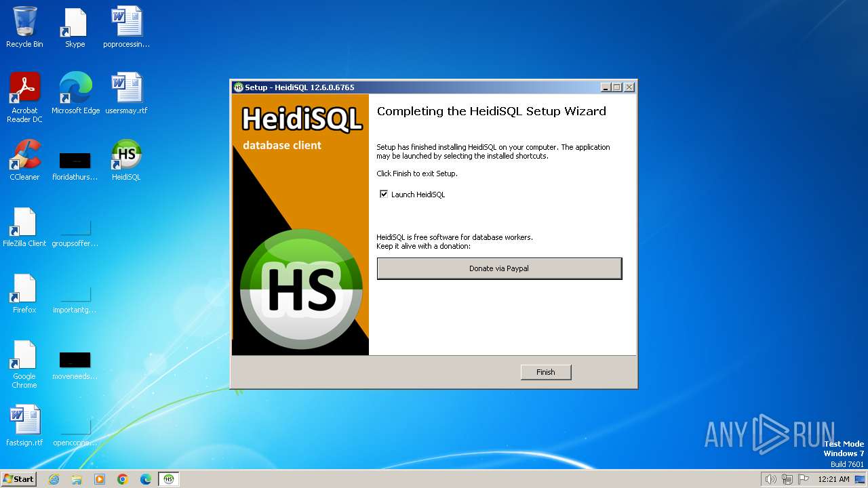Select the moveneeds file icon
Image resolution: width=868 pixels, height=488 pixels.
75,365
